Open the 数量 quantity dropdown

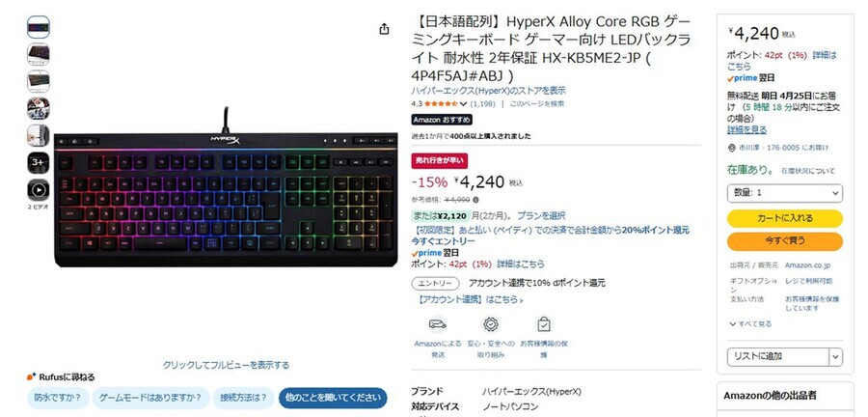[784, 193]
